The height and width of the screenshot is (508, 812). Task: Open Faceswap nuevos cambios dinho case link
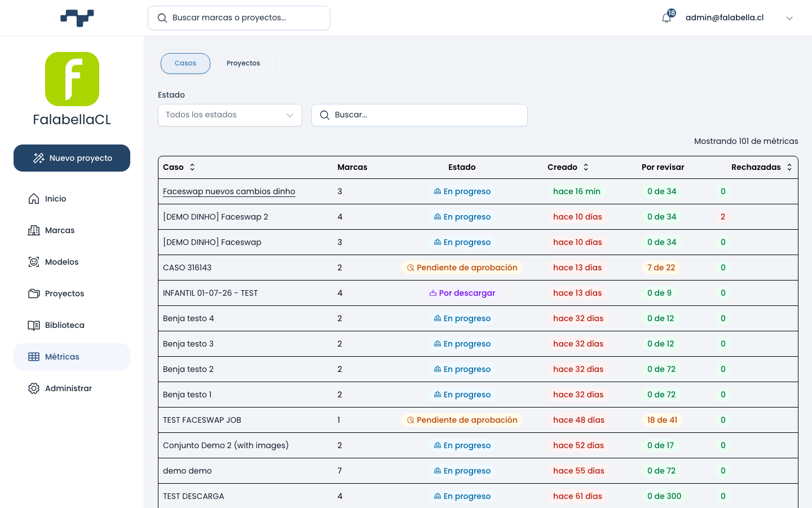229,191
